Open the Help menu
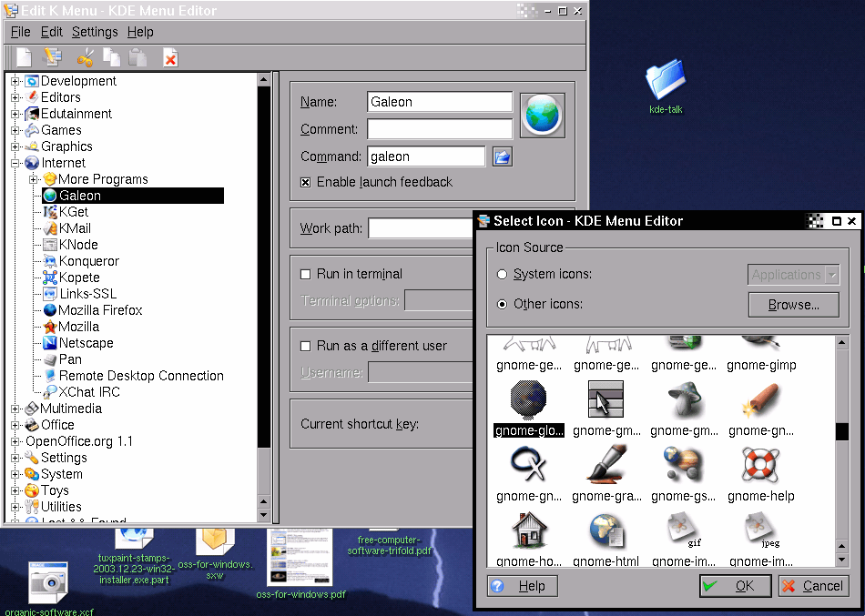Image resolution: width=865 pixels, height=616 pixels. pos(140,32)
